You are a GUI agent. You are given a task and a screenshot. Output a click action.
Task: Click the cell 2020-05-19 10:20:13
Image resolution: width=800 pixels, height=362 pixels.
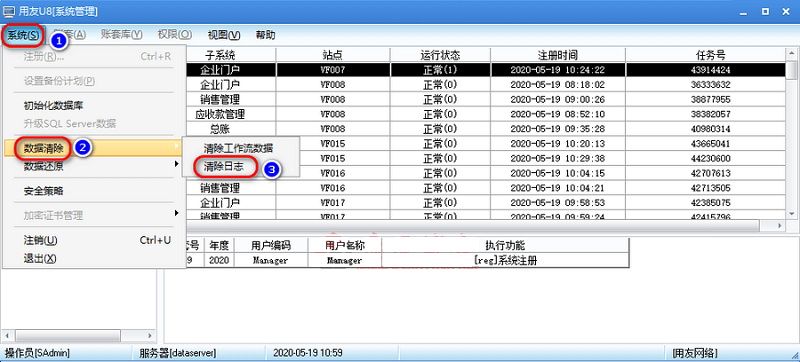pyautogui.click(x=558, y=143)
